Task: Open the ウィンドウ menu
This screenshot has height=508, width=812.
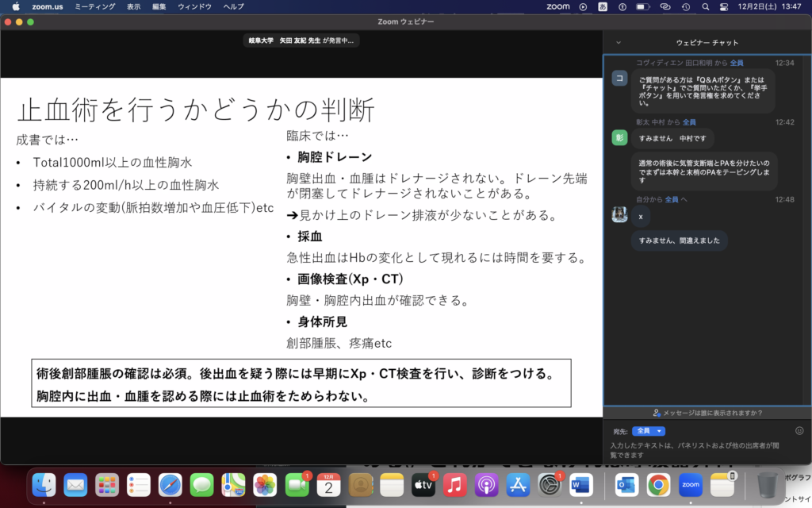Action: point(194,6)
